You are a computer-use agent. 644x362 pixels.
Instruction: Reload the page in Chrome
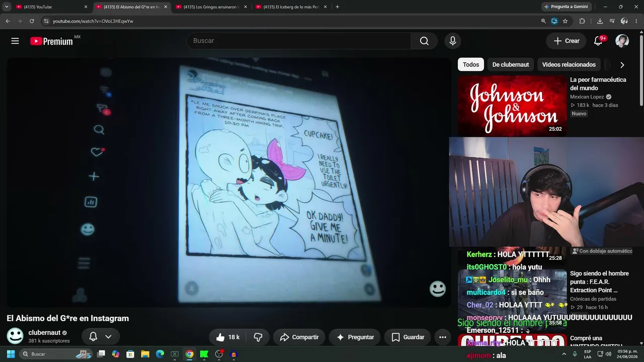point(32,21)
